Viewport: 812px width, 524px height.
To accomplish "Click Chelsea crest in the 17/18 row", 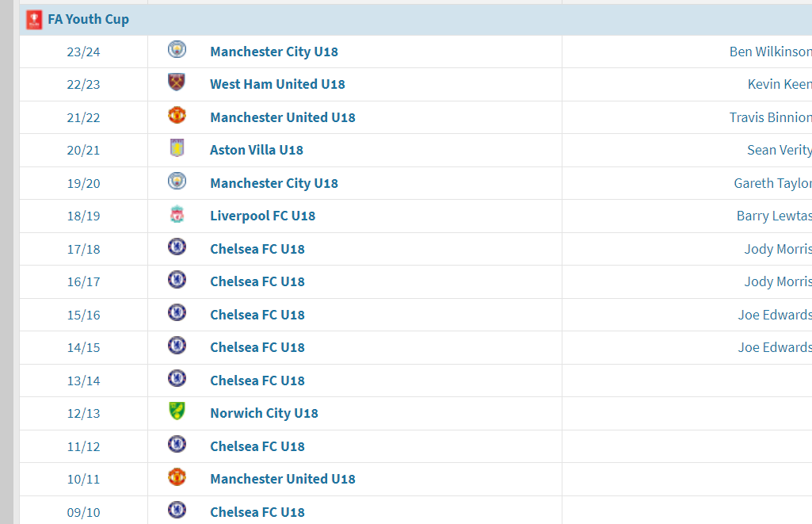I will (x=177, y=247).
